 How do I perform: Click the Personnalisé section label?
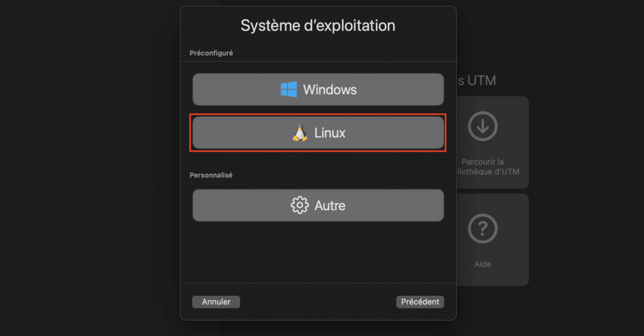[211, 175]
